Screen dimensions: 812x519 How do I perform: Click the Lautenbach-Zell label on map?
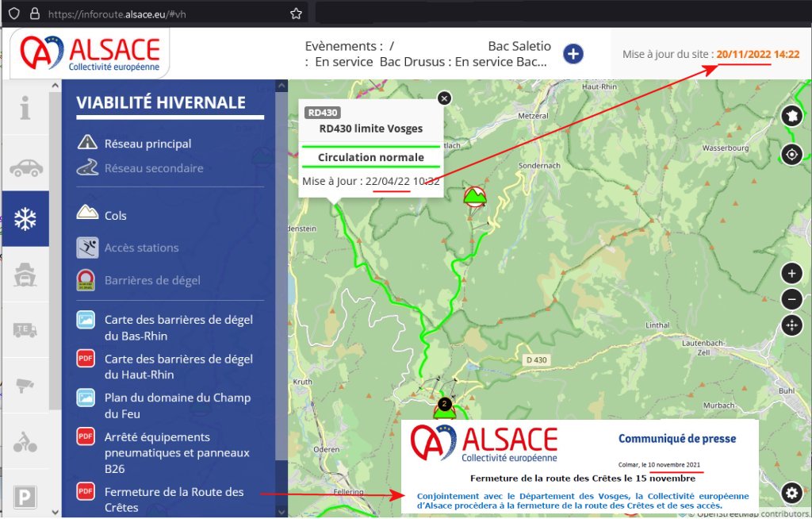703,348
